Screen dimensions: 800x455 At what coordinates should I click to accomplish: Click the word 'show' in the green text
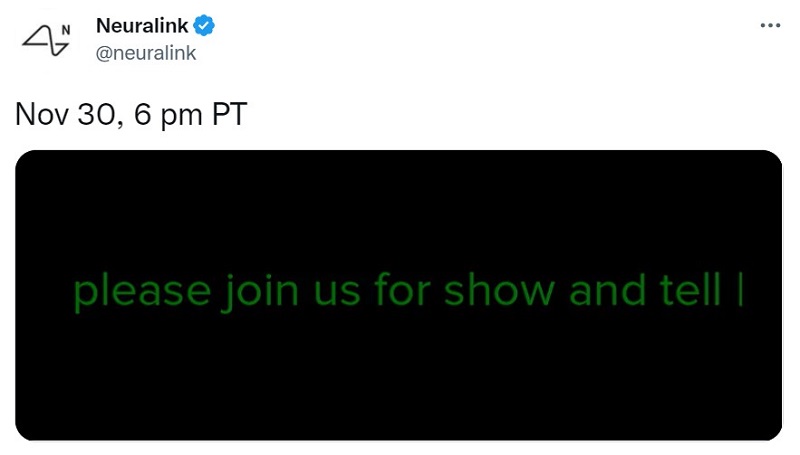coord(500,291)
